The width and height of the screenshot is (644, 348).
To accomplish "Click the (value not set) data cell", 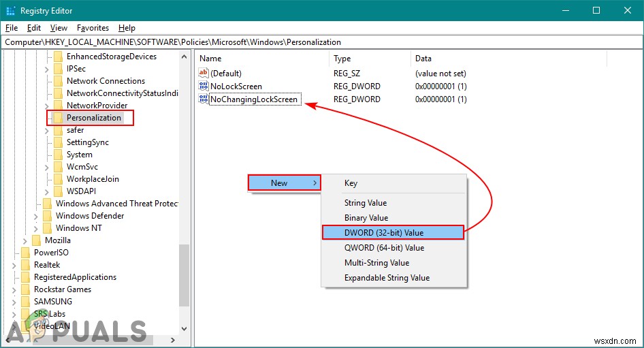I will 440,74.
